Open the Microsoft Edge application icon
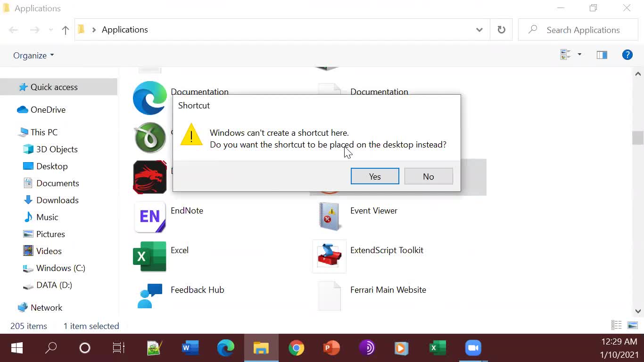The width and height of the screenshot is (644, 362). (x=150, y=98)
